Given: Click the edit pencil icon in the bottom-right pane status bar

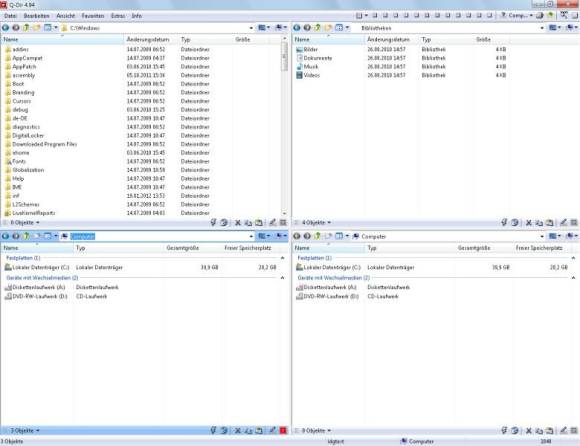Looking at the screenshot, I should point(563,430).
